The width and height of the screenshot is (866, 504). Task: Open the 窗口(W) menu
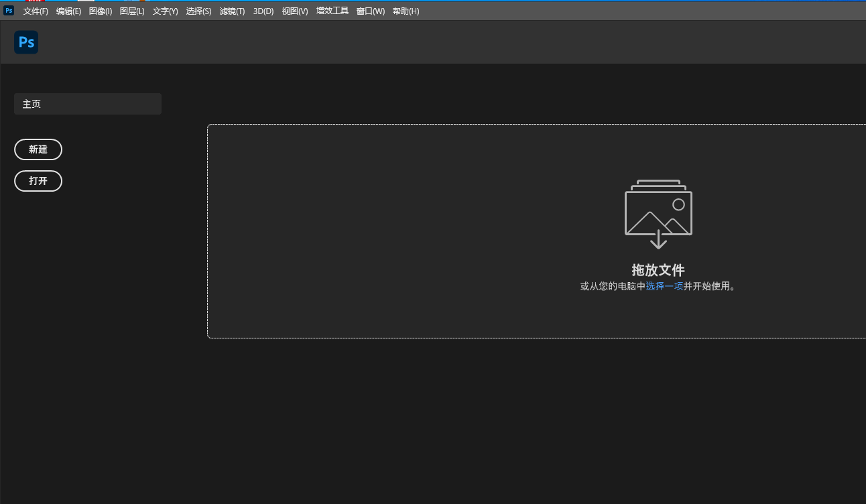(371, 11)
